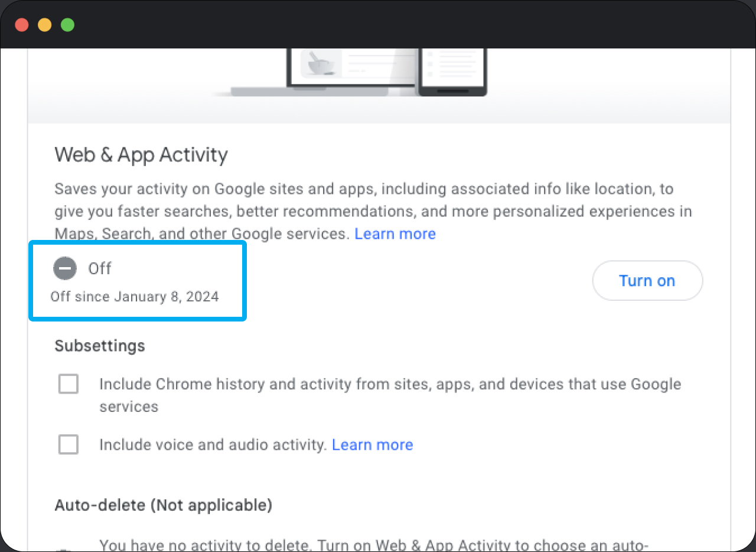756x552 pixels.
Task: Toggle Web & App Activity back on
Action: click(x=647, y=280)
